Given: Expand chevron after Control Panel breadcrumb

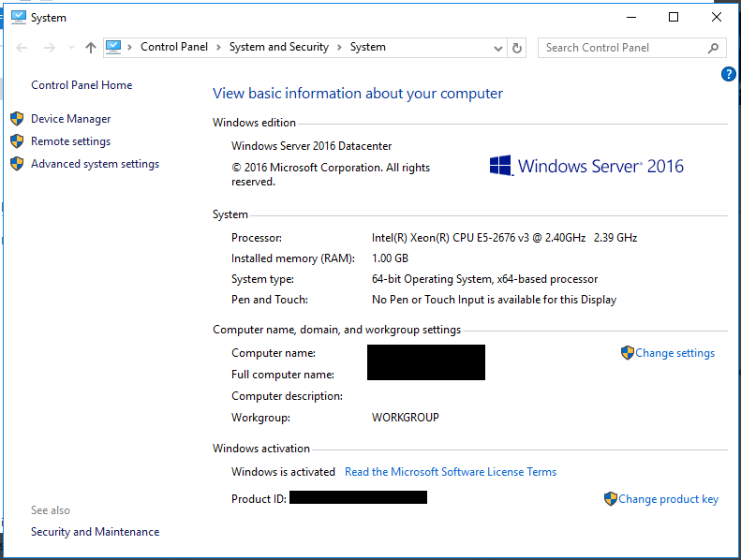Looking at the screenshot, I should coord(218,47).
